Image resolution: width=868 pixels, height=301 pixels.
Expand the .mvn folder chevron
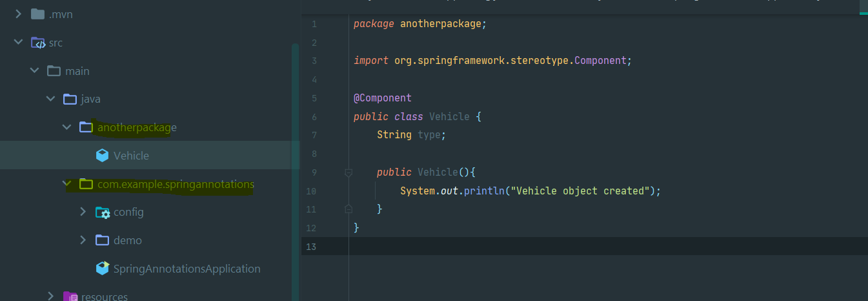click(x=18, y=14)
